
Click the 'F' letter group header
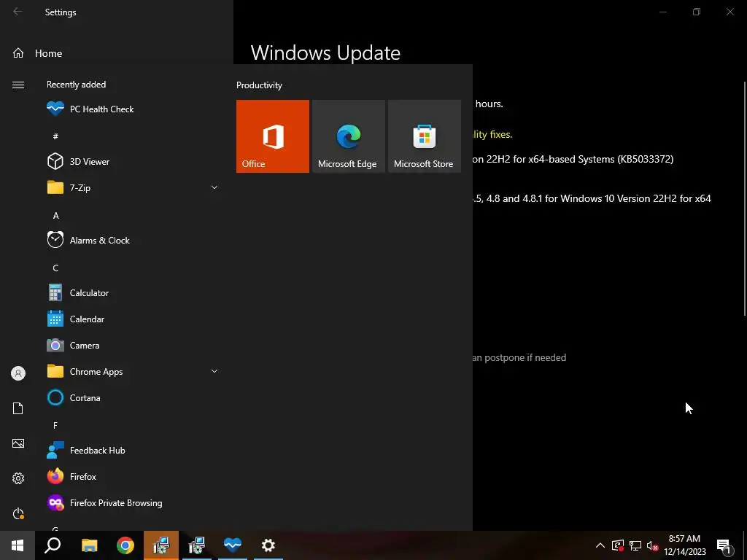[x=55, y=425]
